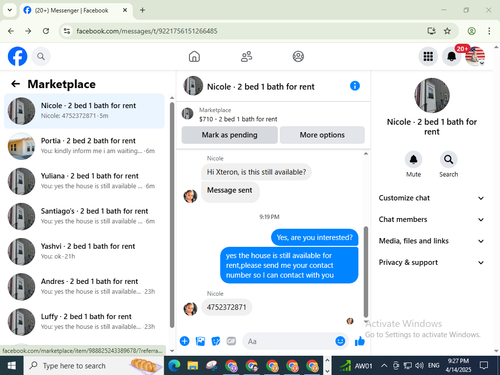
Task: Open the Facebook logo home link
Action: pos(17,56)
